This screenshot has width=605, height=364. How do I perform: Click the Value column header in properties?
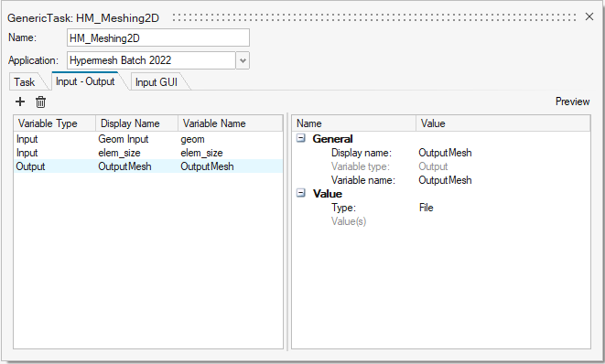pyautogui.click(x=503, y=123)
